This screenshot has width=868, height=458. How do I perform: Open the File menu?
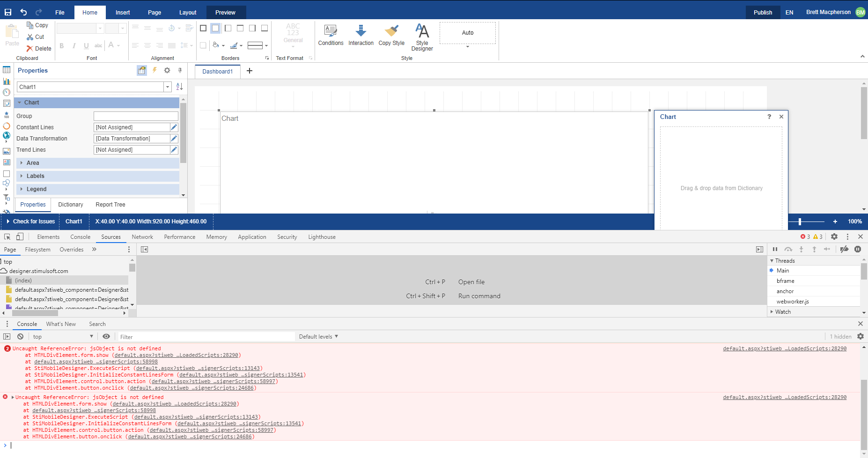[59, 13]
